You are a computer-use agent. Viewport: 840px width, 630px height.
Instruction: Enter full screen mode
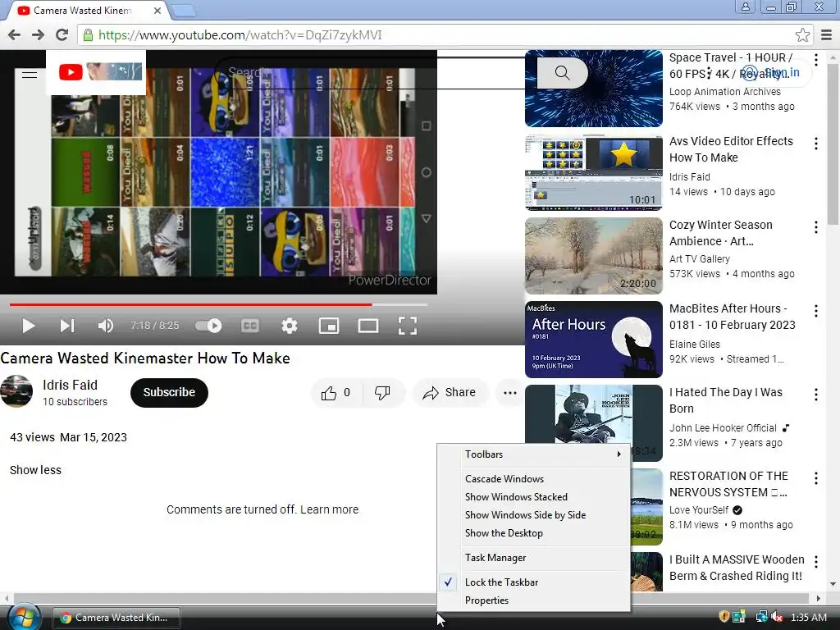pos(408,326)
